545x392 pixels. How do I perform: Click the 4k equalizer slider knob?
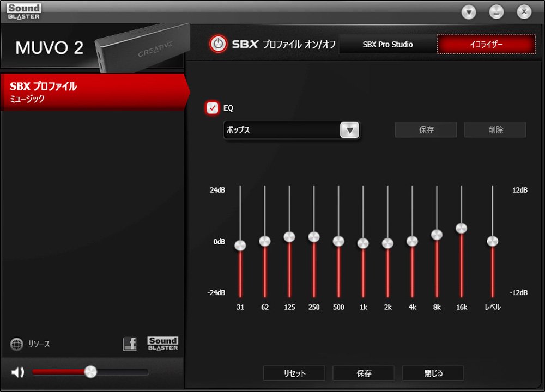tap(412, 241)
